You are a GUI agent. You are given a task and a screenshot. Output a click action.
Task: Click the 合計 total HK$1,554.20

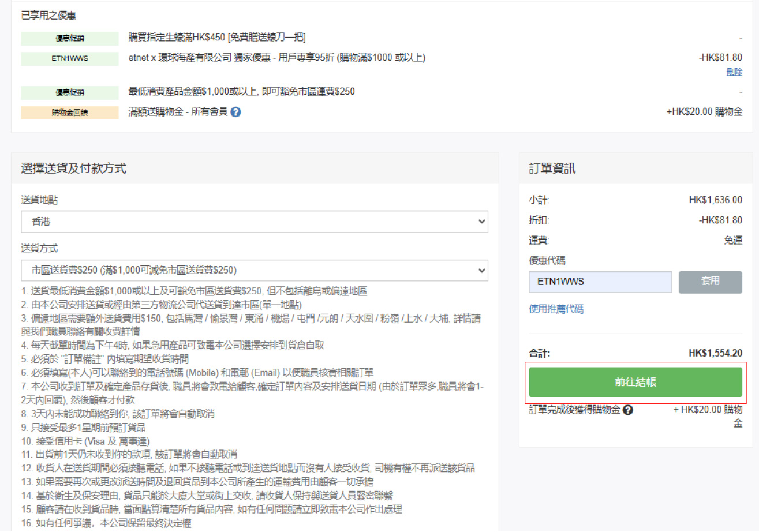coord(715,353)
